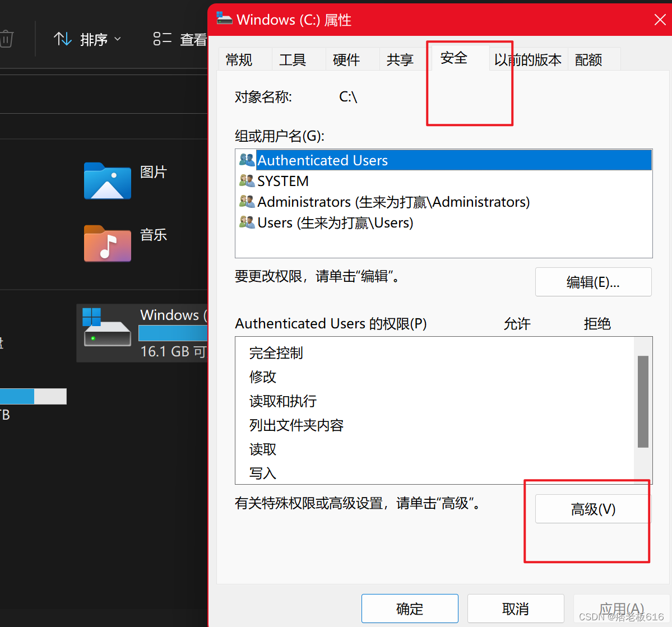Click the 列出文件夹内容 permission row

coord(434,425)
